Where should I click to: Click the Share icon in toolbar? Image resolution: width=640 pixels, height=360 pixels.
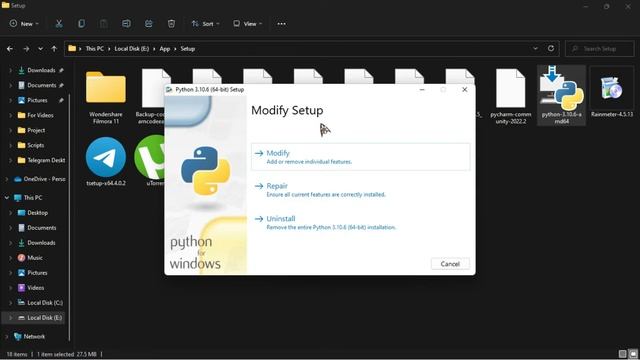point(149,24)
